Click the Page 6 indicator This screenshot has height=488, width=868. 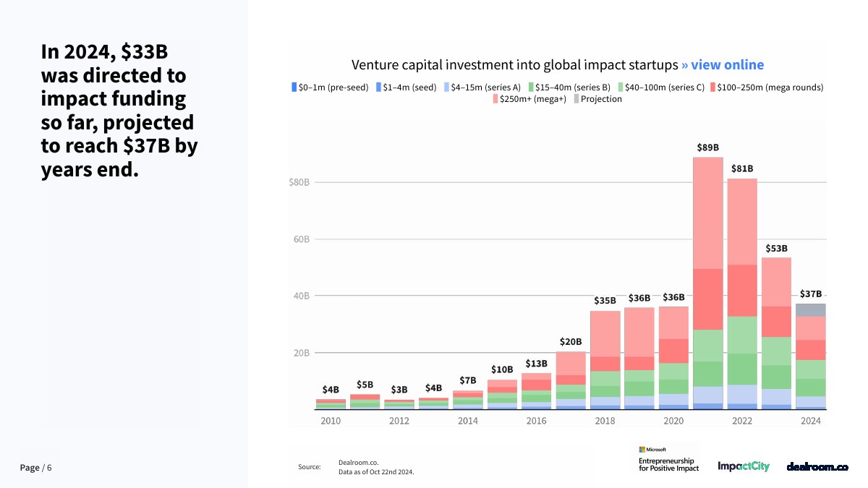point(35,468)
